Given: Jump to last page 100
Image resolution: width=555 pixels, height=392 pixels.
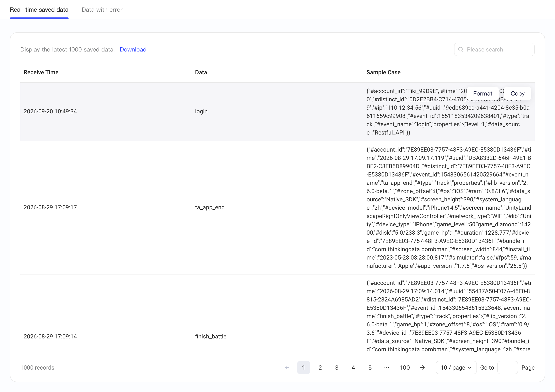Looking at the screenshot, I should tap(404, 367).
